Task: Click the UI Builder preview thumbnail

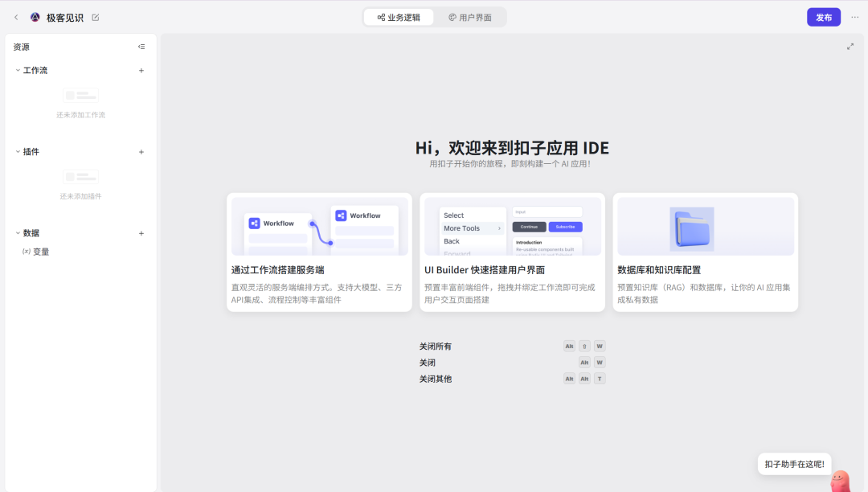Action: click(513, 227)
